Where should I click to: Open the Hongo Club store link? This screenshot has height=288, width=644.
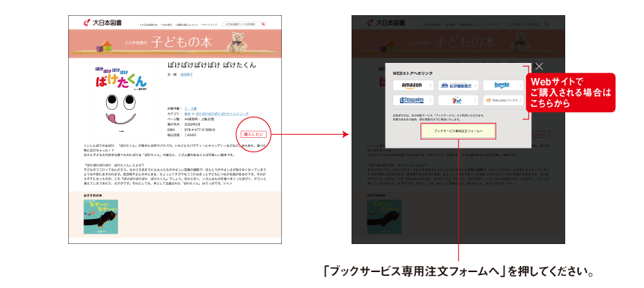[413, 100]
